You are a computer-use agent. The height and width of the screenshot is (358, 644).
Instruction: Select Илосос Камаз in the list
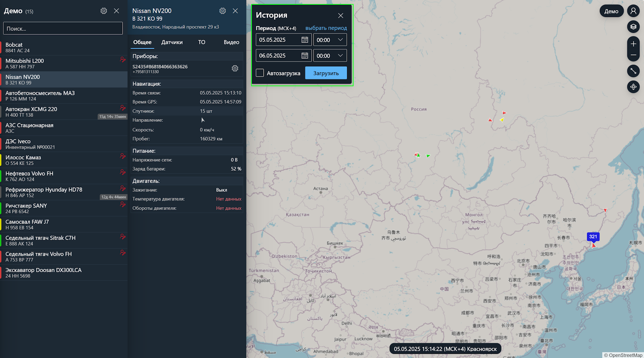(64, 160)
